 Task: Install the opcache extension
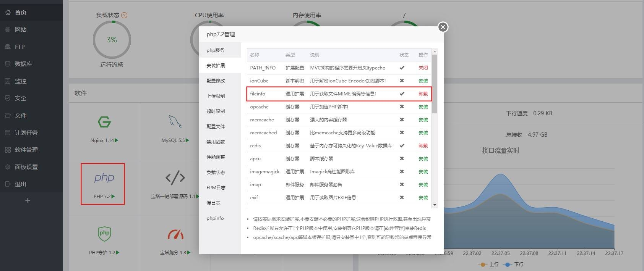pos(423,107)
